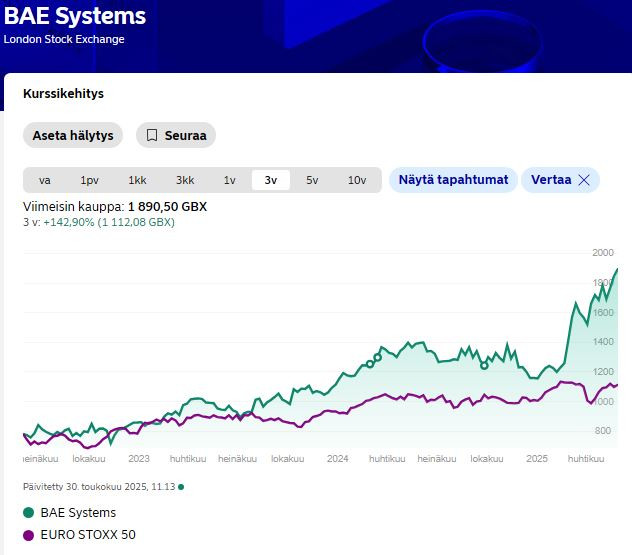Click the Aseta hälytys button
The image size is (632, 555).
tap(73, 135)
